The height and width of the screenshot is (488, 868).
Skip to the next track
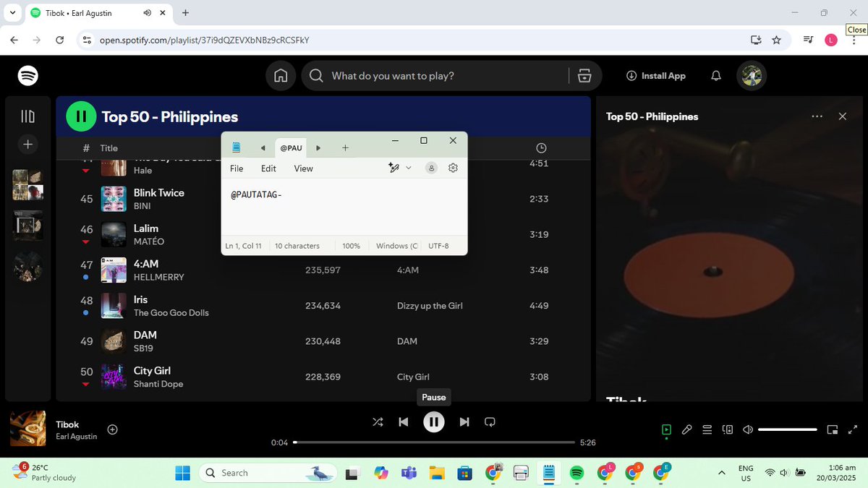(x=464, y=422)
